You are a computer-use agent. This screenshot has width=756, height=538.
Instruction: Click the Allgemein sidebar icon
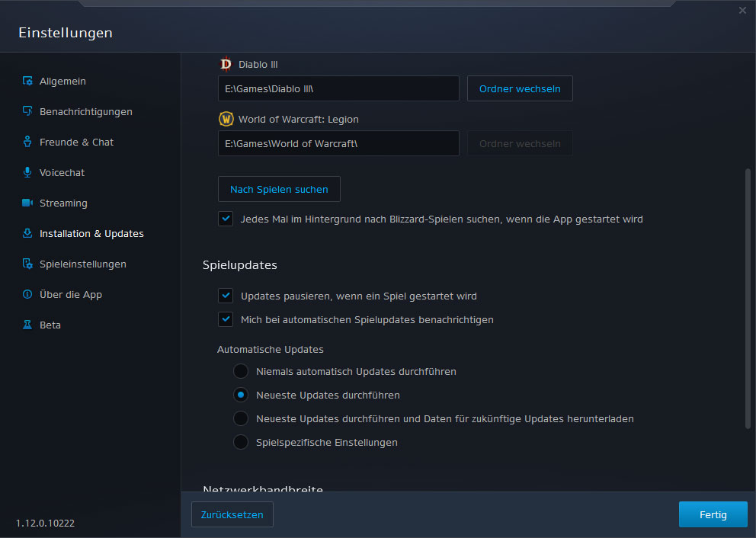(27, 81)
